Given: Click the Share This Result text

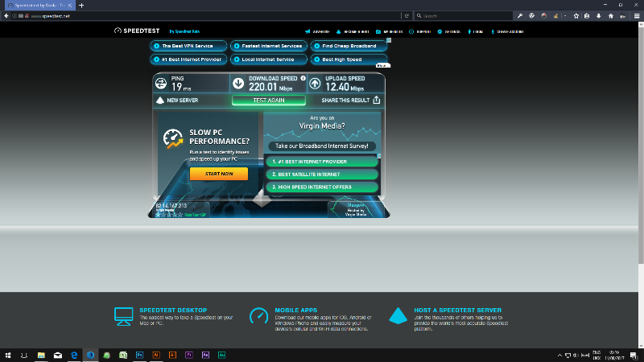Looking at the screenshot, I should [345, 100].
